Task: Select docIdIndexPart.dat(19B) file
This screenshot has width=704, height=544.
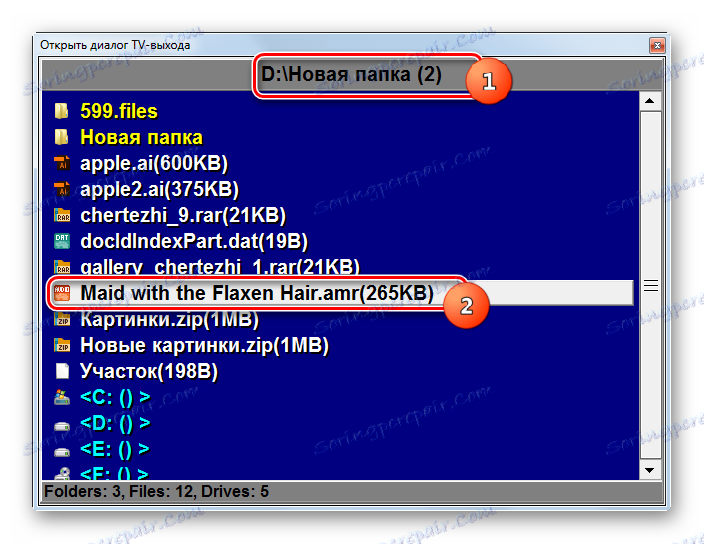Action: [x=194, y=241]
